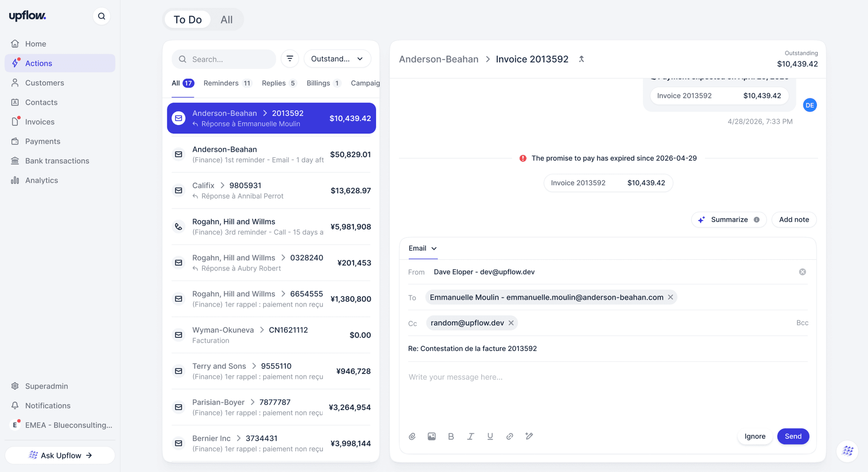
Task: Insert a hyperlink in the message
Action: pyautogui.click(x=509, y=436)
